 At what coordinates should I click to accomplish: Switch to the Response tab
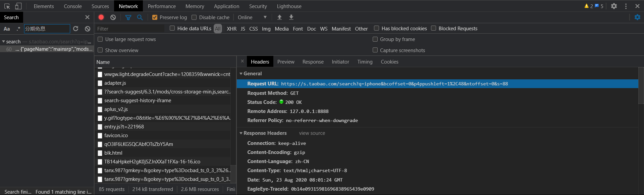pos(313,62)
